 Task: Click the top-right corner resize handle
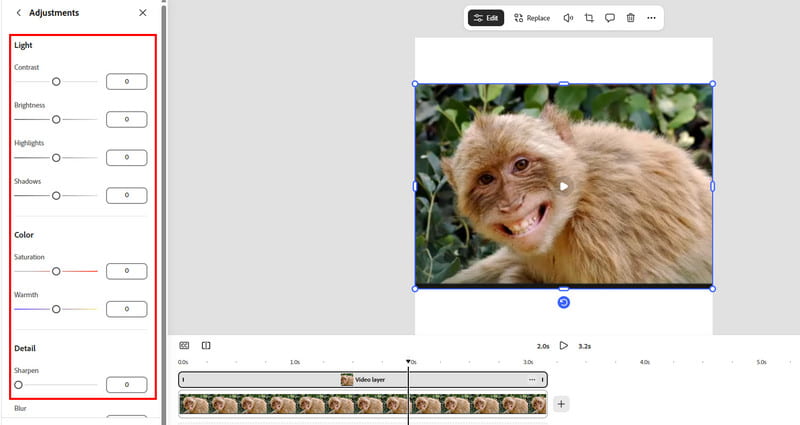713,84
